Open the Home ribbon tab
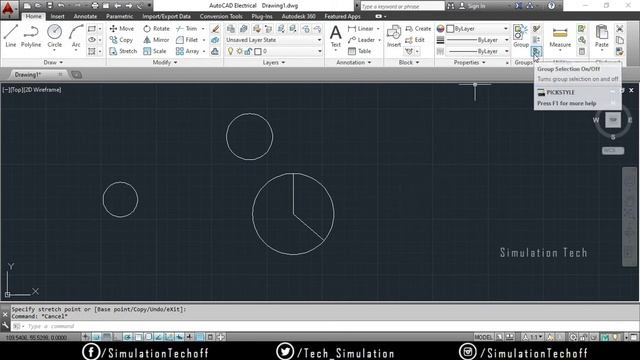Viewport: 640px width, 360px height. [33, 16]
